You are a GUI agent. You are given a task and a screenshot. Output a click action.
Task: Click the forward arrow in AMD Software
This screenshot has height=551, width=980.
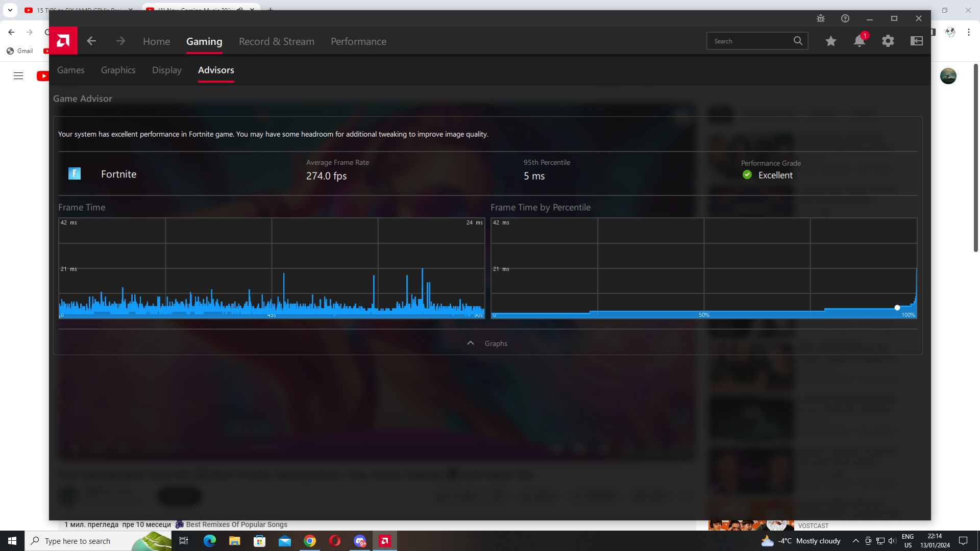[120, 41]
